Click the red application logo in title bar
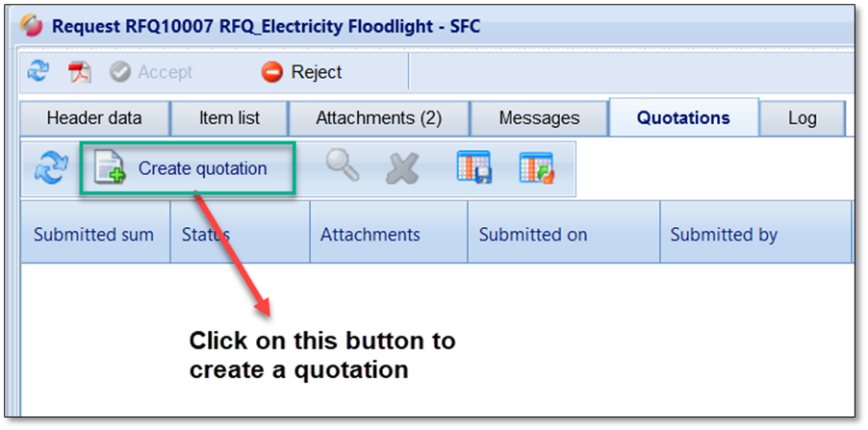 (x=32, y=26)
